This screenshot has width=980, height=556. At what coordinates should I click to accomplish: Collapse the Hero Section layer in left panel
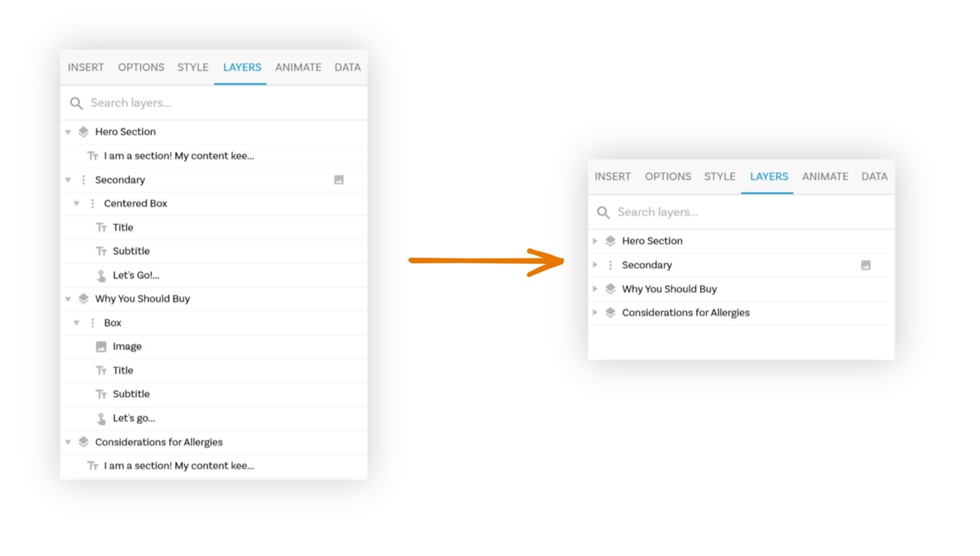[68, 132]
